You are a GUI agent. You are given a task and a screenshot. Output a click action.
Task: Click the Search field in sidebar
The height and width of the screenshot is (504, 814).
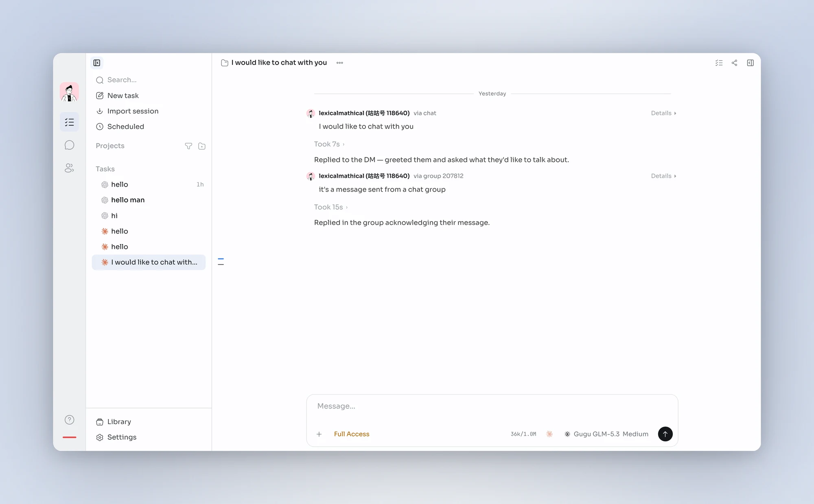(x=149, y=80)
